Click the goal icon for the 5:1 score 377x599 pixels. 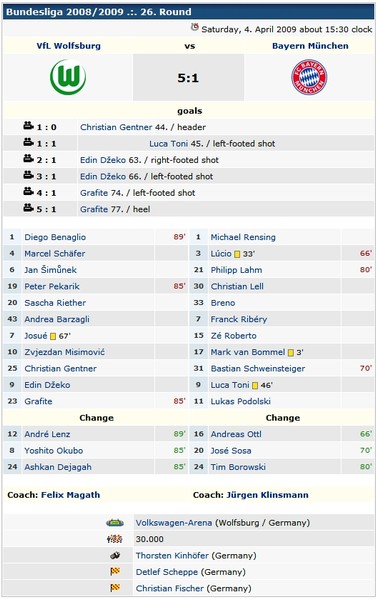(29, 207)
